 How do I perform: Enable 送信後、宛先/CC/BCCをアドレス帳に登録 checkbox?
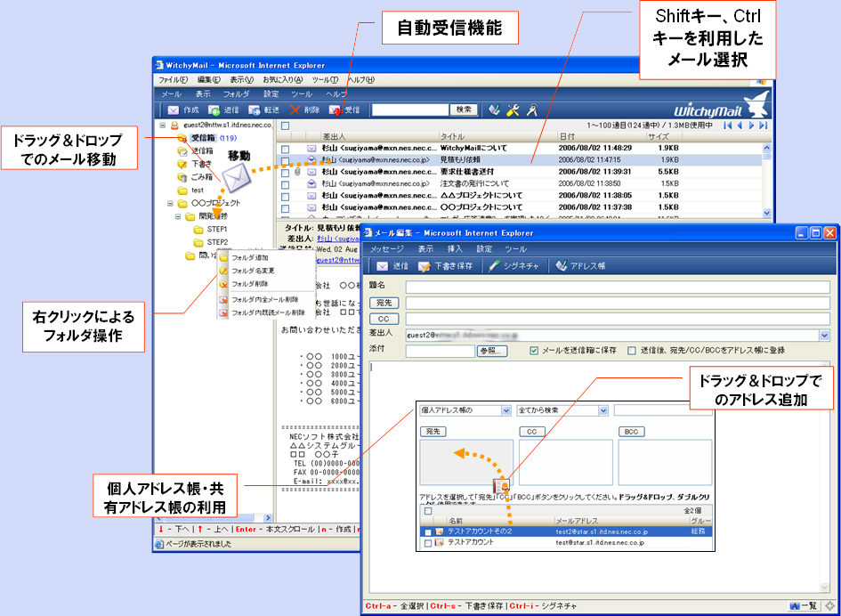point(631,351)
